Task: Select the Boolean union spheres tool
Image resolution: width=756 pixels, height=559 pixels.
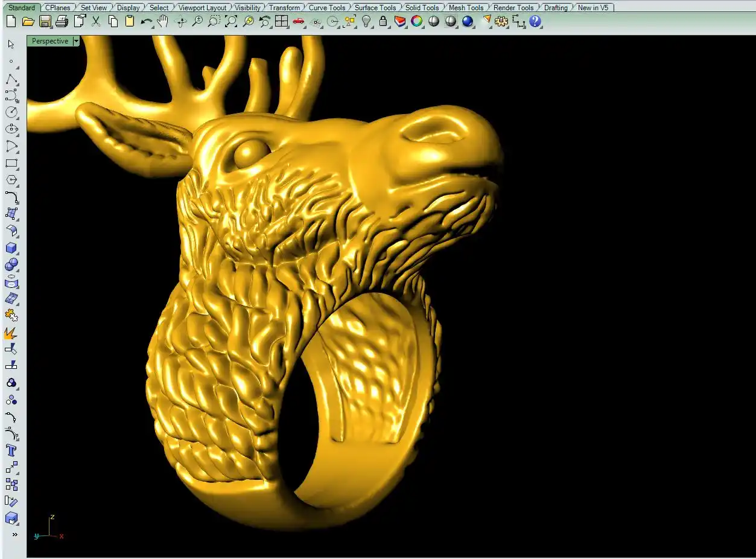Action: click(x=11, y=265)
